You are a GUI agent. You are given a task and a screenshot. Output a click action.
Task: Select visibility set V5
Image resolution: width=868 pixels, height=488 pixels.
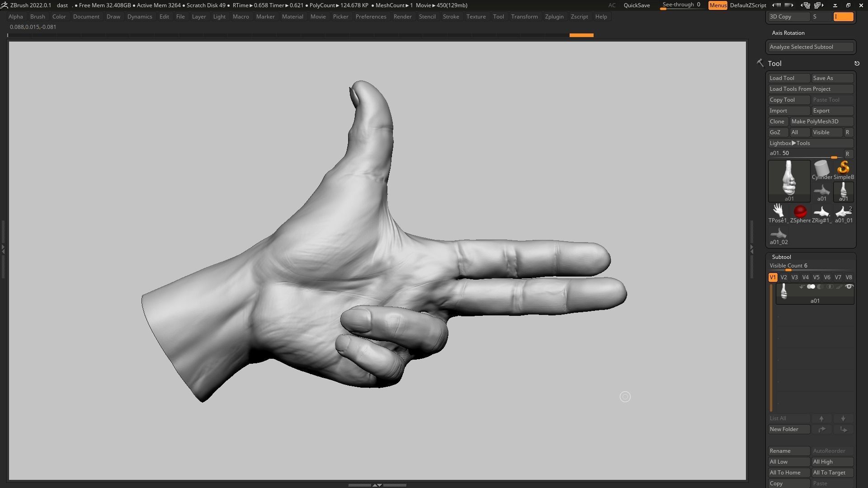[x=816, y=277]
